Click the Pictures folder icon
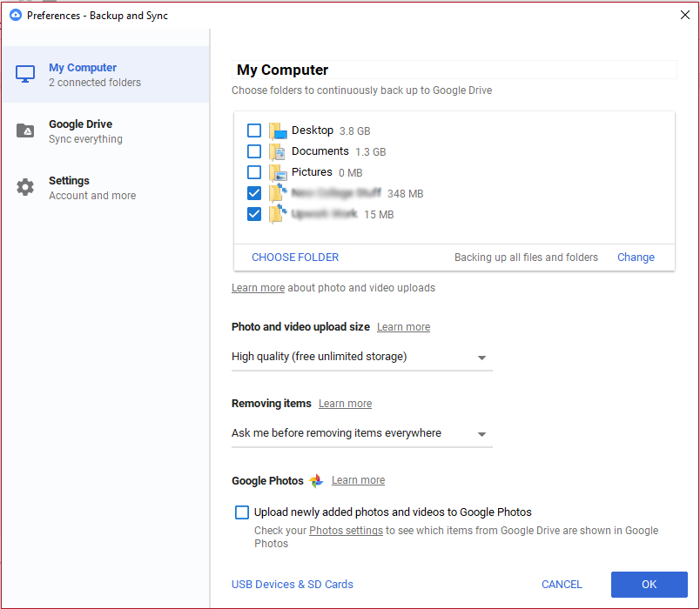 point(278,171)
